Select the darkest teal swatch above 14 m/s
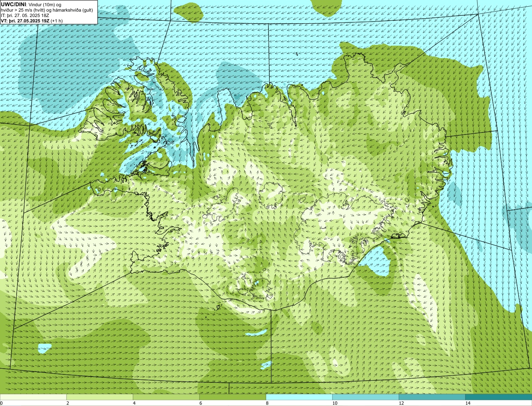The height and width of the screenshot is (406, 532). point(499,397)
